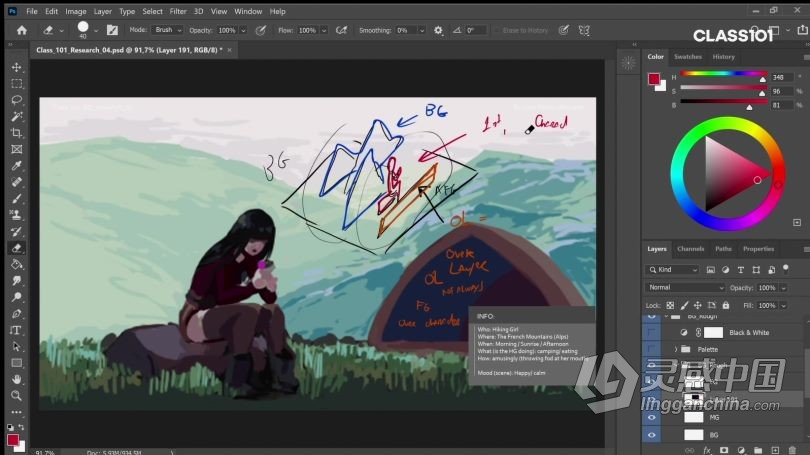The width and height of the screenshot is (810, 455).
Task: Toggle lock transparent pixels icon
Action: pyautogui.click(x=670, y=305)
